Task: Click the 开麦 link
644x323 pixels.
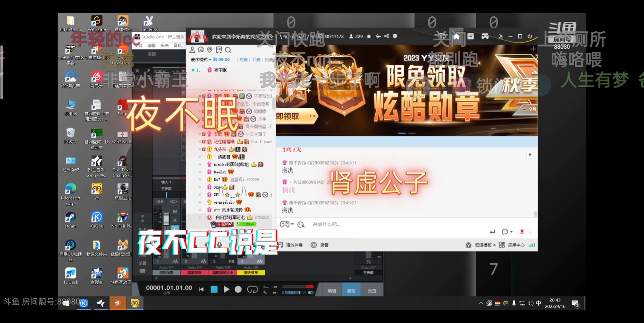Action: [256, 60]
